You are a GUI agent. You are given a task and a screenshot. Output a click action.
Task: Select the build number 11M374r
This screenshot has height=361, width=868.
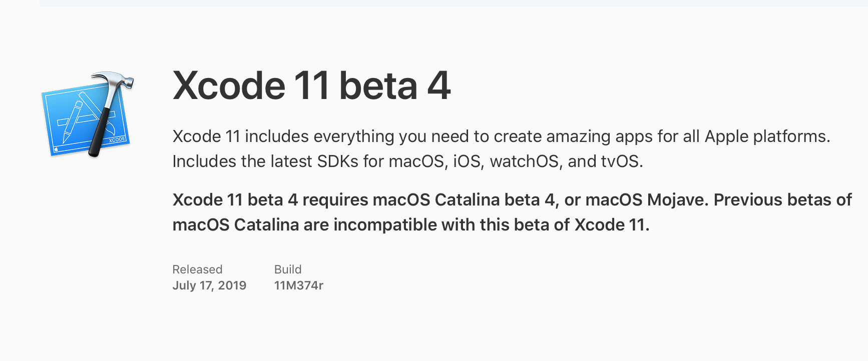[299, 285]
